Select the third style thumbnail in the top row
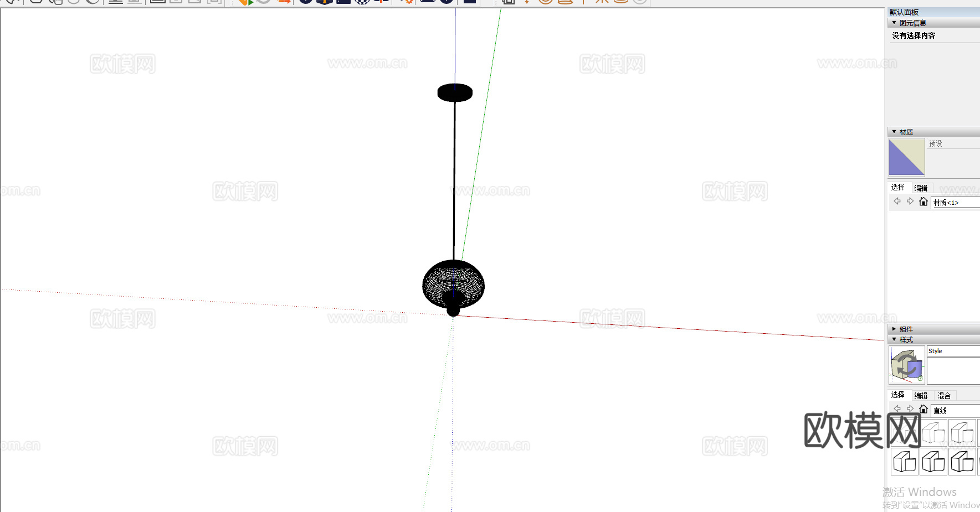Image resolution: width=980 pixels, height=512 pixels. coord(962,433)
